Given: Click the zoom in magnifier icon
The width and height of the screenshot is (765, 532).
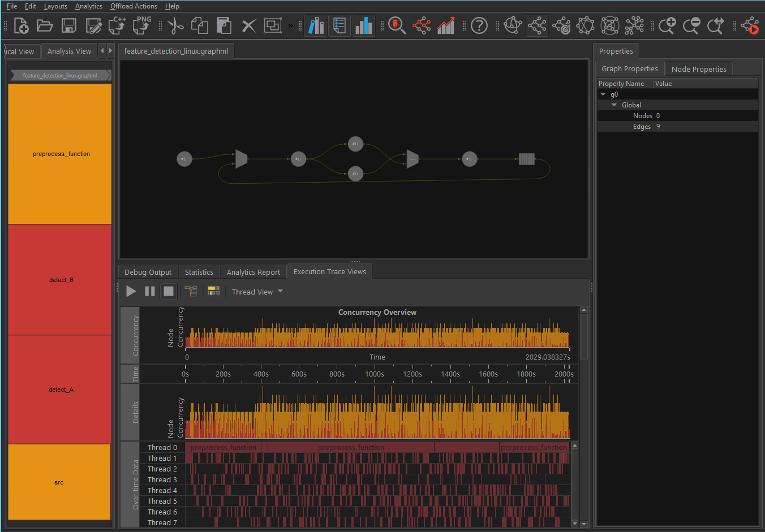Looking at the screenshot, I should click(x=667, y=25).
